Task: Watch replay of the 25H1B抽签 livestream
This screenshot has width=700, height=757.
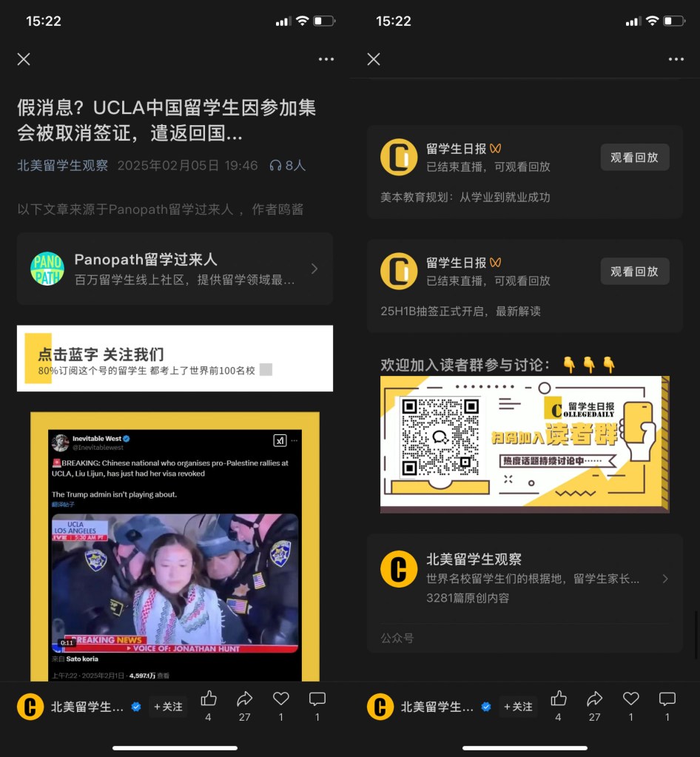Action: (635, 271)
